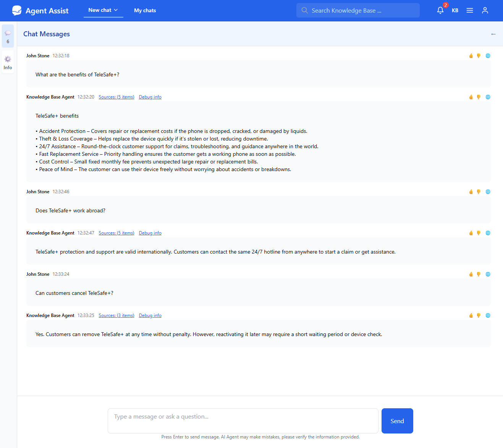This screenshot has width=503, height=448.
Task: Open the hamburger menu in the header
Action: coord(469,10)
